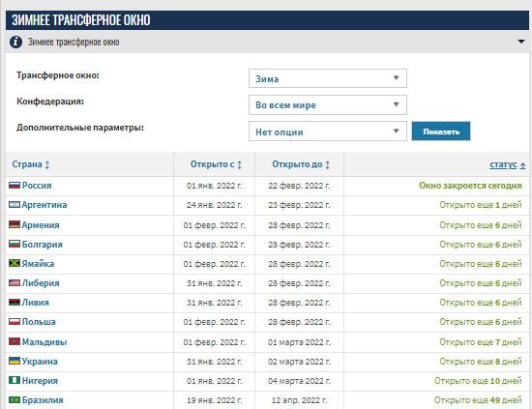
Task: Click the date 23 февр. 2022 г.
Action: (x=299, y=205)
